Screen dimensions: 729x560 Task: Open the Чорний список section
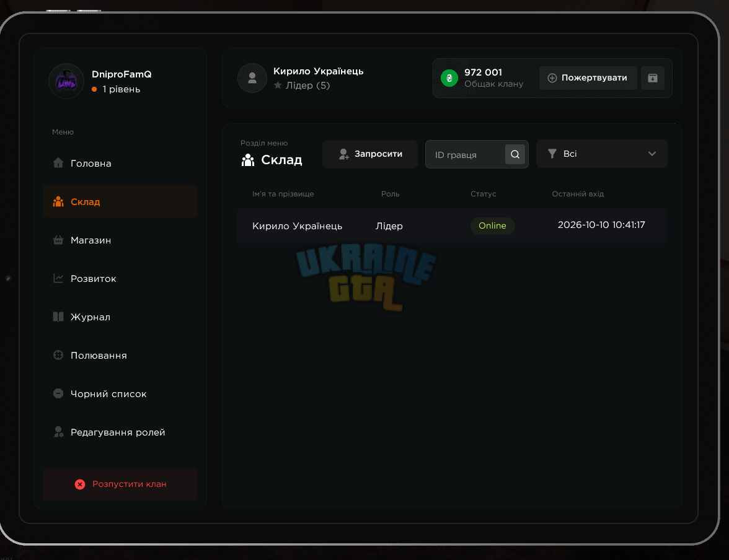click(x=120, y=393)
